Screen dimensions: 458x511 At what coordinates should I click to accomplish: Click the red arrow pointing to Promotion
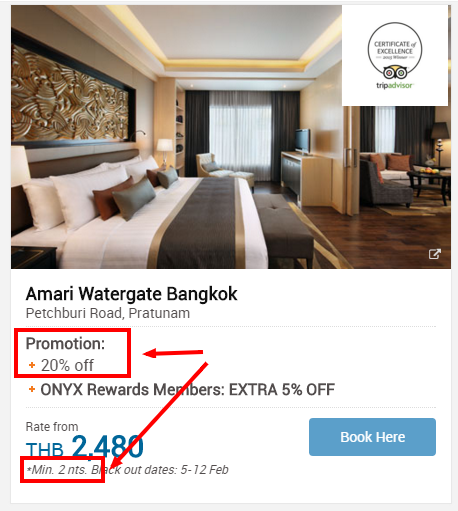[x=173, y=353]
